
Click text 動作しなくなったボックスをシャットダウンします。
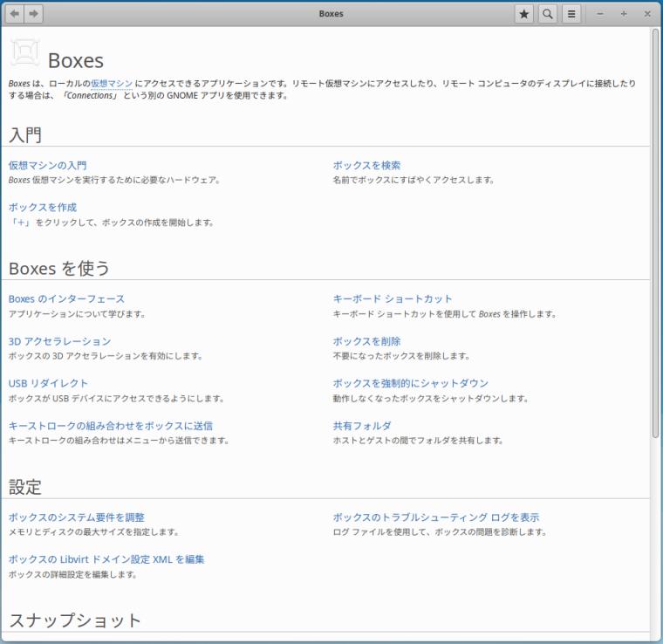[430, 398]
